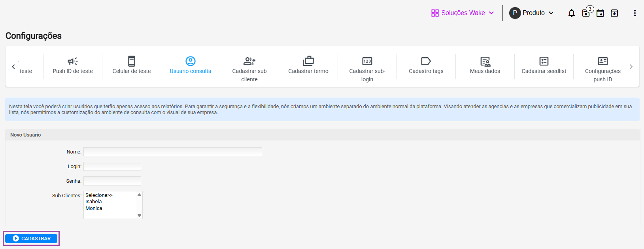The width and height of the screenshot is (644, 249).
Task: Click the Push ID de teste megaphone icon
Action: [73, 61]
